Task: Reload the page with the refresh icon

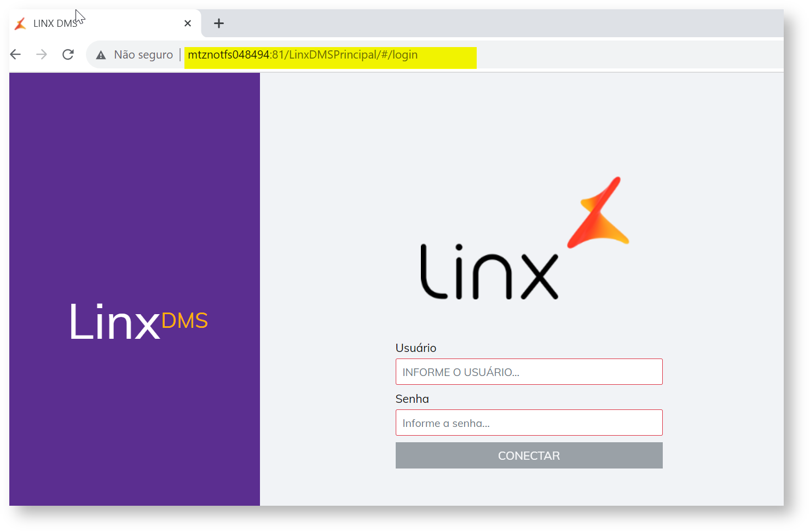Action: click(x=68, y=54)
